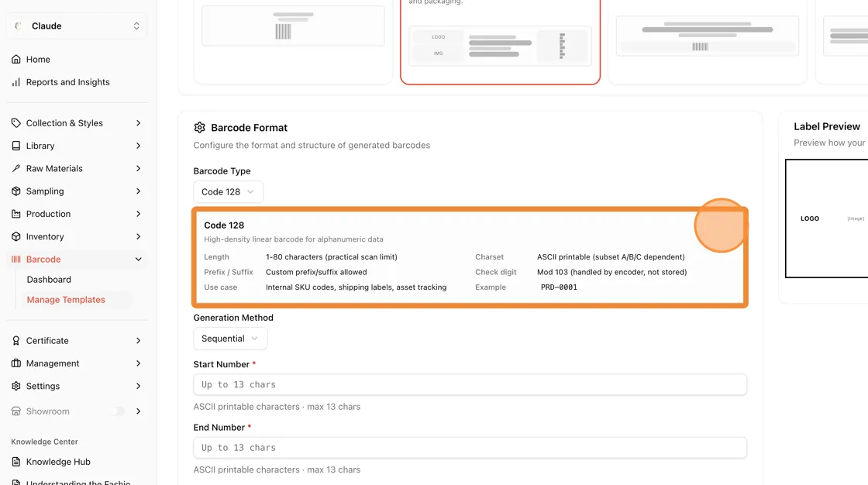Click the Management briefcase icon
Screen dimensions: 868x485
[16, 363]
